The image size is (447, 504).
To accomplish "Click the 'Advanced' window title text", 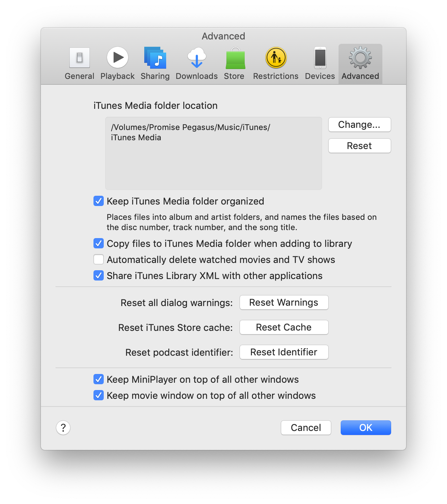I will click(223, 36).
